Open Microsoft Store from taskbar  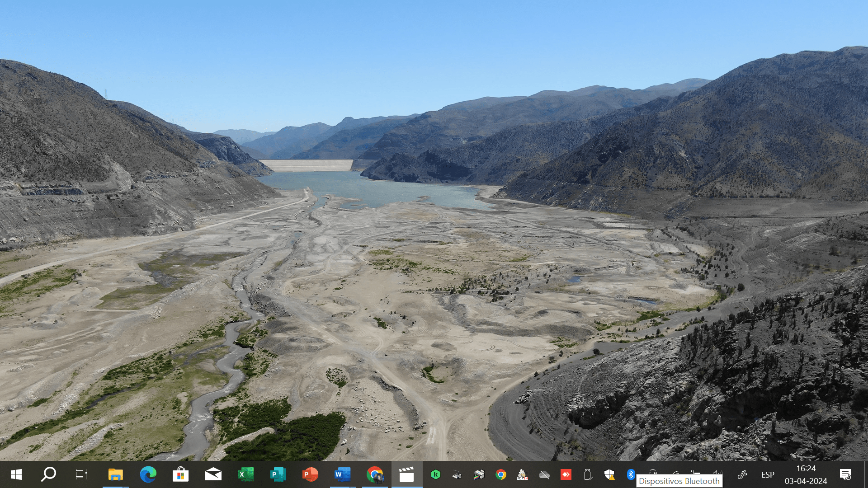click(x=181, y=474)
